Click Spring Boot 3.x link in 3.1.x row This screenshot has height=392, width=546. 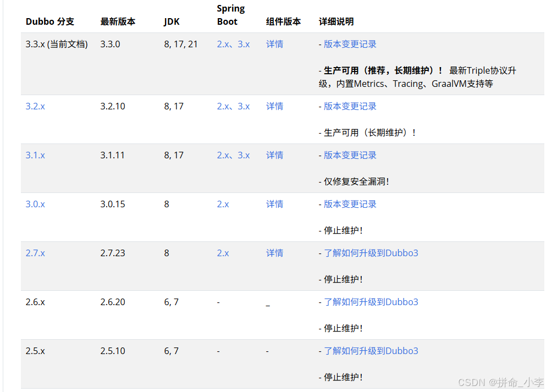coord(244,155)
